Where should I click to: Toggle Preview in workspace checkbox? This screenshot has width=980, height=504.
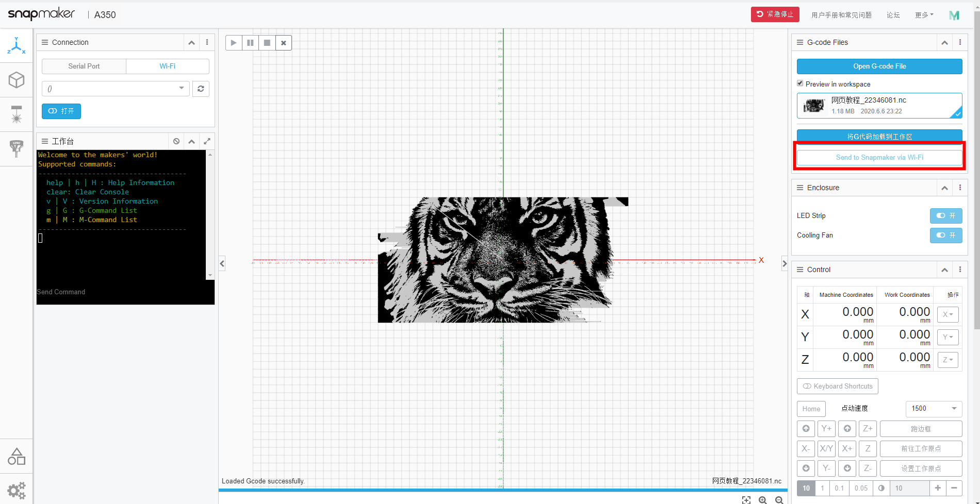point(800,83)
